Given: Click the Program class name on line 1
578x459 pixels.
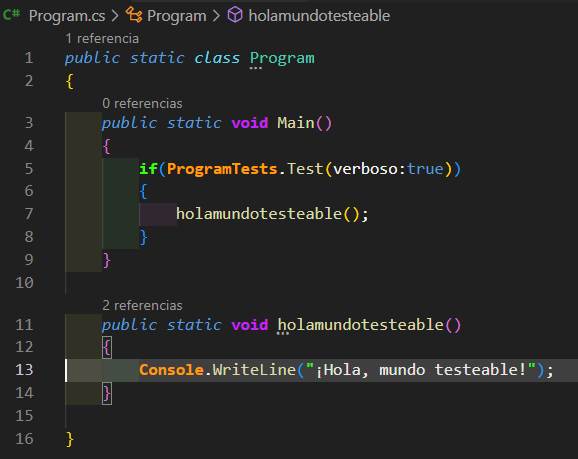Looking at the screenshot, I should [282, 58].
